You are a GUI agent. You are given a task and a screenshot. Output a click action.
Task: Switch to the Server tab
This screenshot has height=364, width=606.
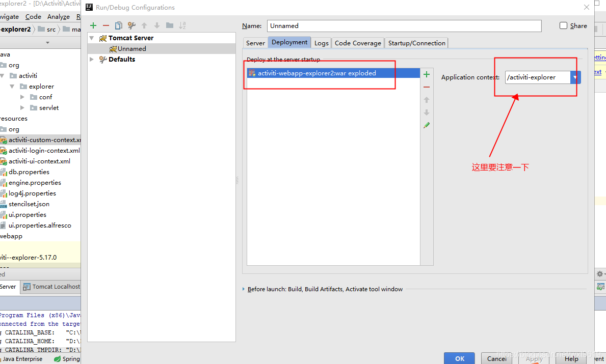(255, 43)
